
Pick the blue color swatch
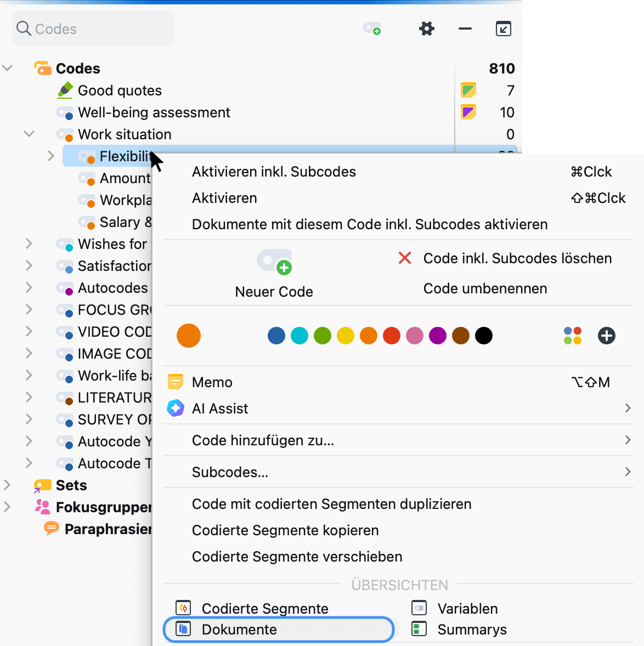click(x=276, y=336)
